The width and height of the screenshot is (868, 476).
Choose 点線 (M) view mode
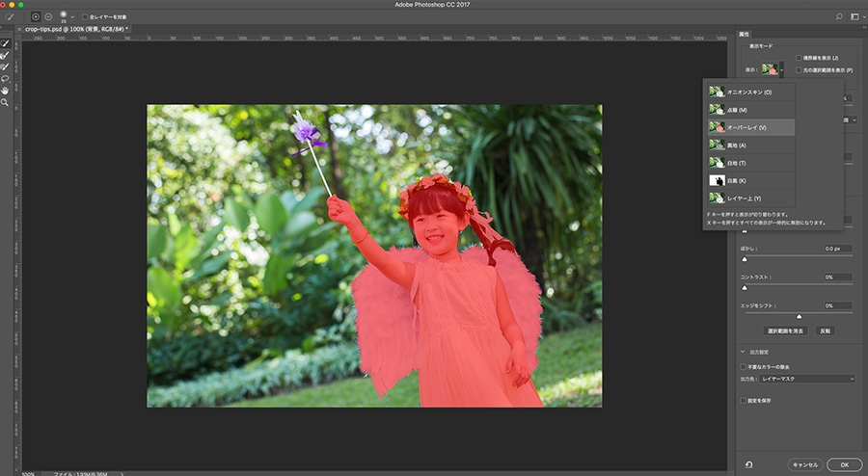pos(751,110)
